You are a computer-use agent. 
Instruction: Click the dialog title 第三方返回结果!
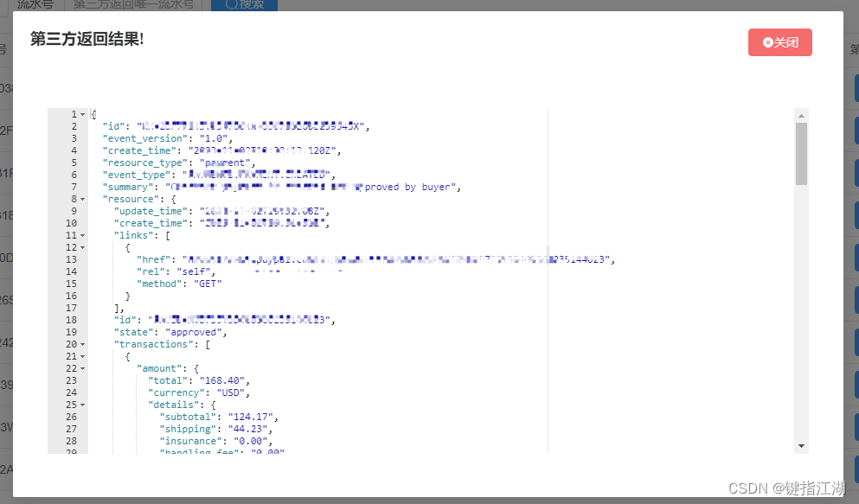tap(87, 39)
